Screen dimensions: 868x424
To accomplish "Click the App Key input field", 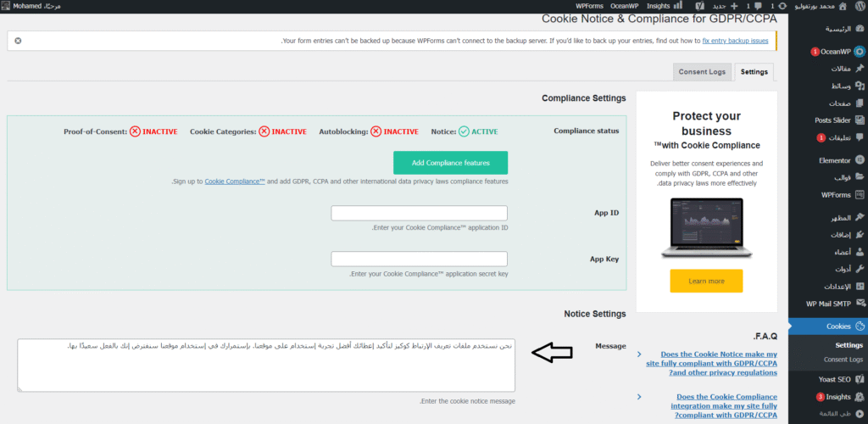I will 419,259.
